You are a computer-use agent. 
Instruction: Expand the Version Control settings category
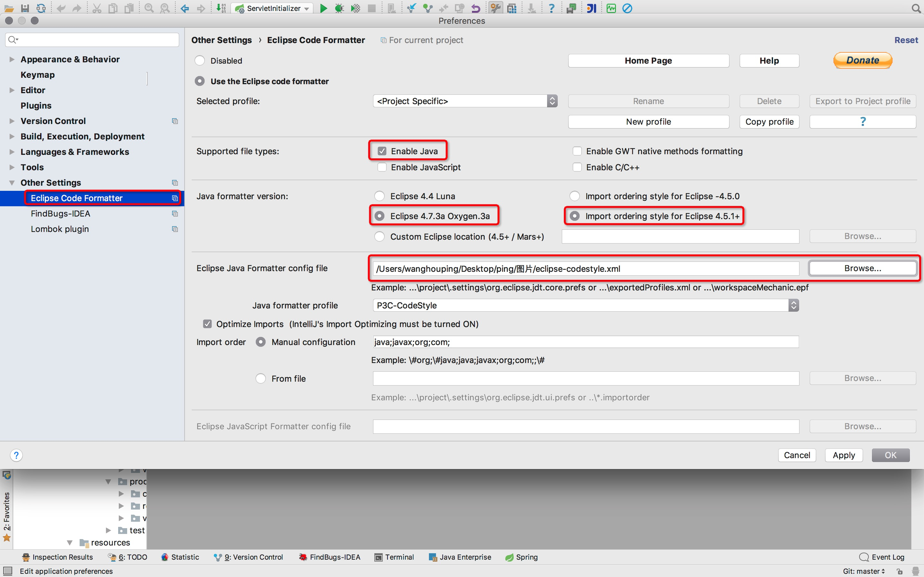[x=12, y=121]
